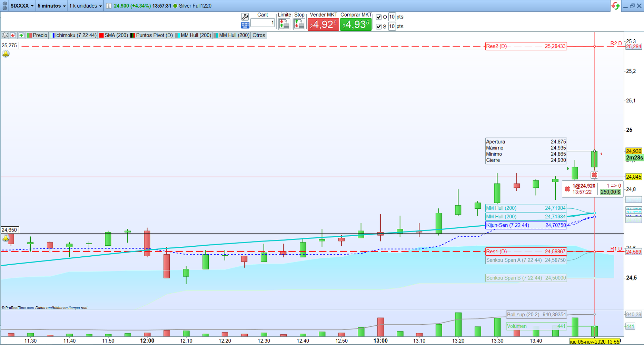644x345 pixels.
Task: Click the chain link icon beside SIXXXX
Action: 4,6
